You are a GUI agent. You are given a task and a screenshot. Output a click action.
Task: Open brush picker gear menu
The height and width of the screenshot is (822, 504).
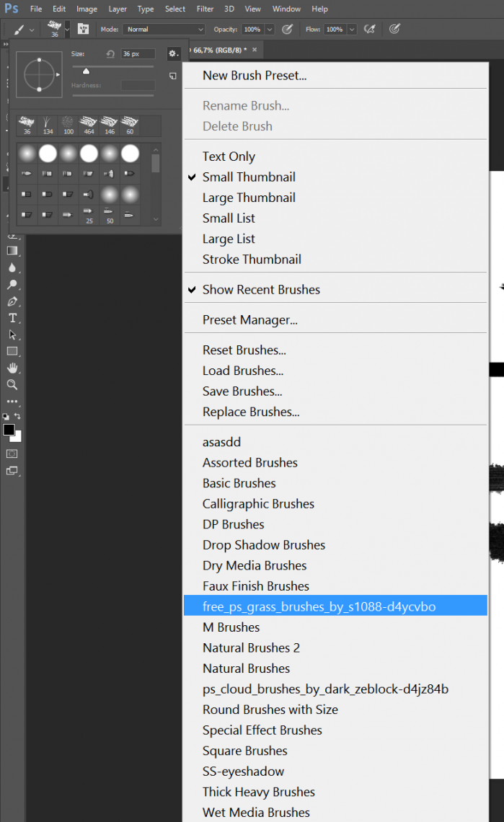click(173, 53)
